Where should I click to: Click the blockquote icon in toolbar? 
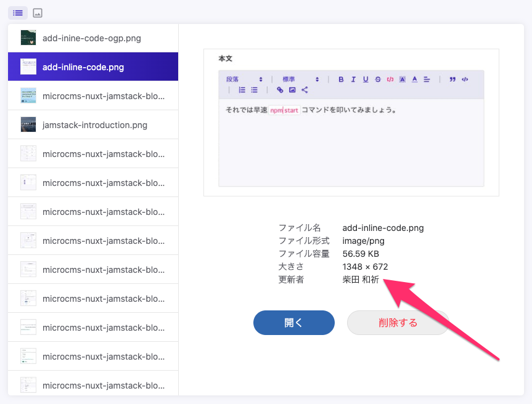coord(453,79)
